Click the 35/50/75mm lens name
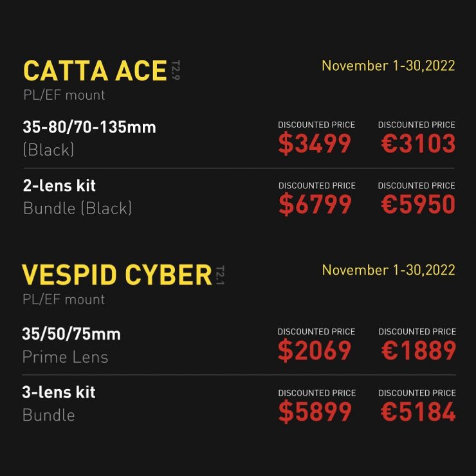 [x=71, y=334]
